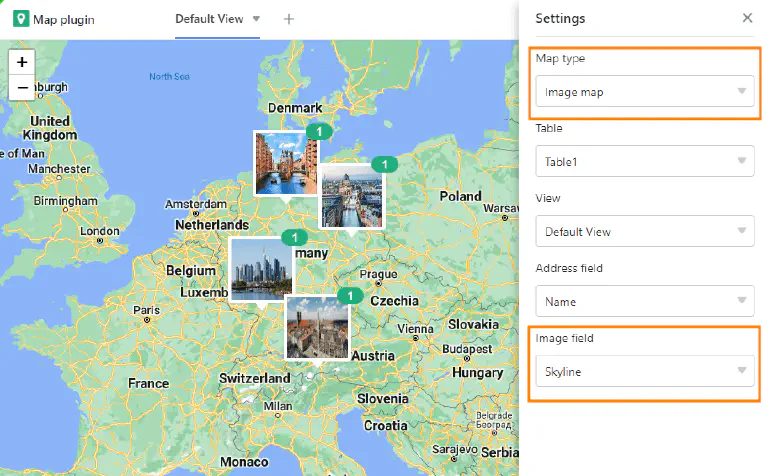Zoom out on the map
The image size is (768, 476).
coord(22,88)
